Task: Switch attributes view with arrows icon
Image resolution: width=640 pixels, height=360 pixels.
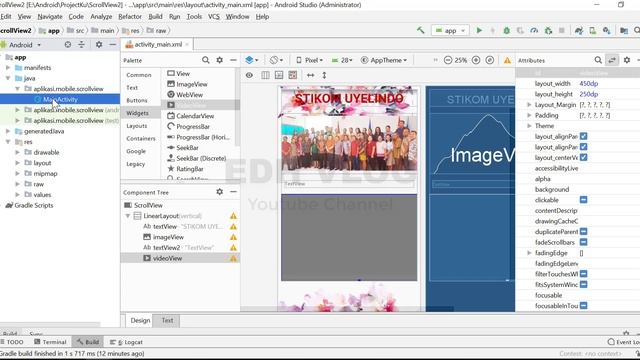Action: [612, 60]
